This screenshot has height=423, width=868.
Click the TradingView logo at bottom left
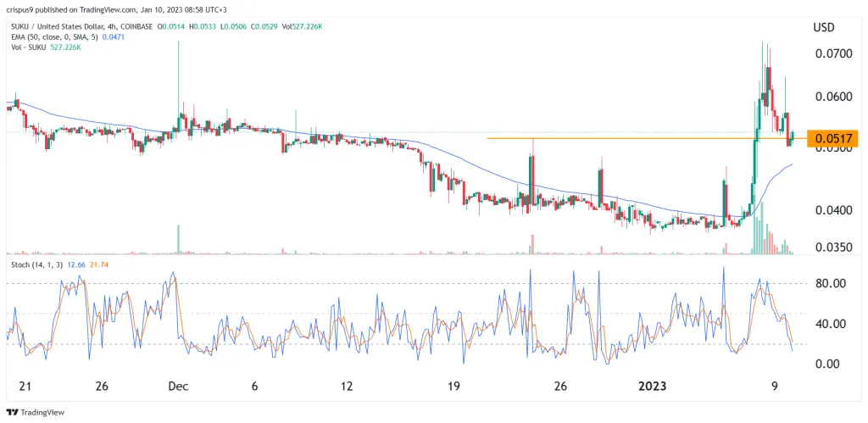click(x=36, y=413)
